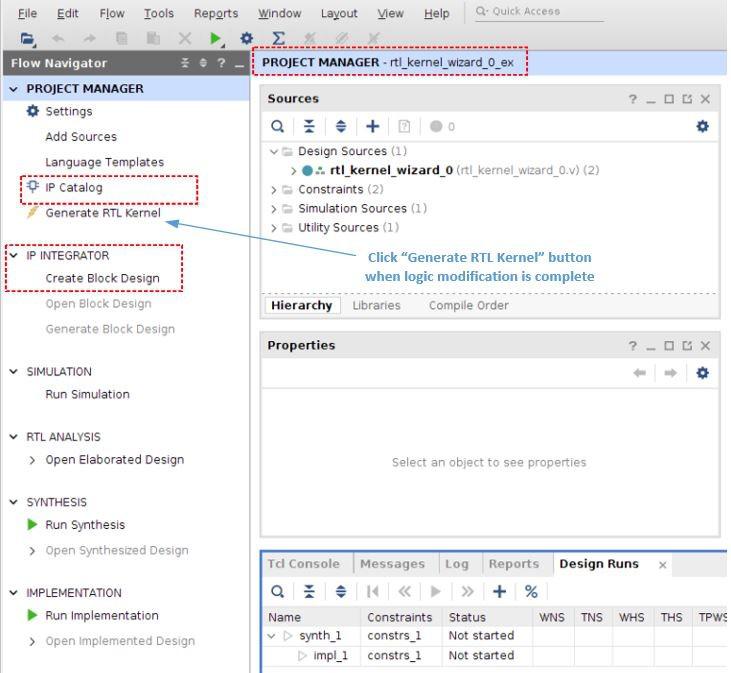Click Create Block Design
This screenshot has width=731, height=673.
[x=103, y=278]
